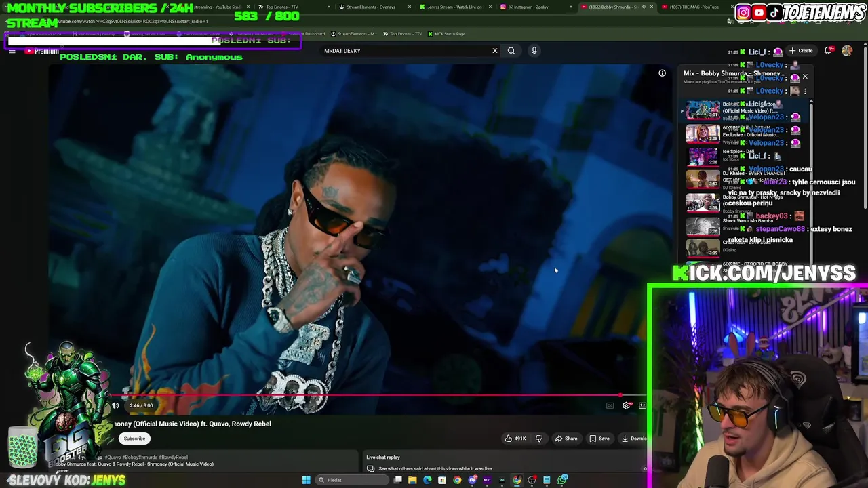Play the Ice Spice playlist video

click(x=703, y=157)
